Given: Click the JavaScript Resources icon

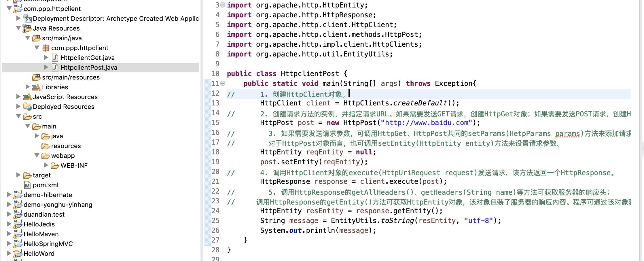Looking at the screenshot, I should pyautogui.click(x=27, y=97).
